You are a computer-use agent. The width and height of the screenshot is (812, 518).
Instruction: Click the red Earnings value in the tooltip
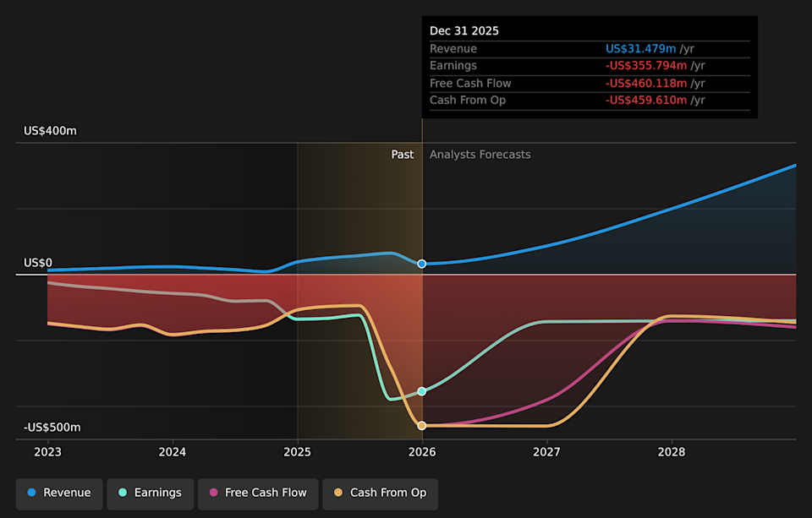click(x=645, y=65)
